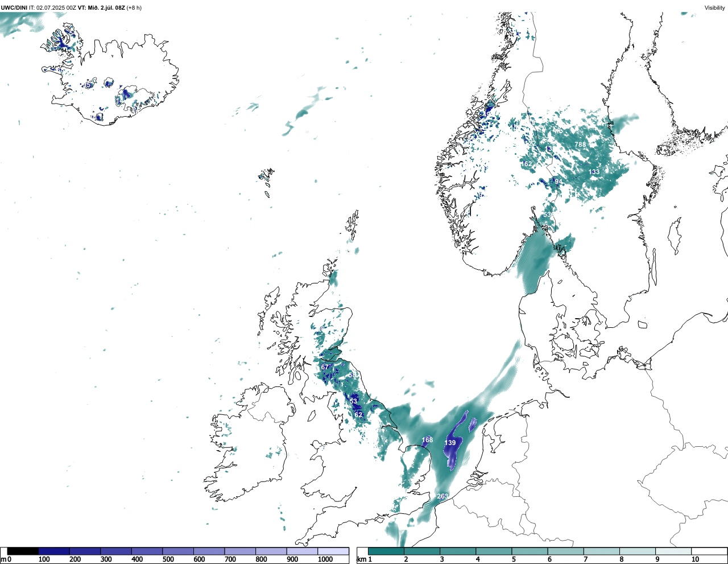Screen dimensions: 728x564
Task: Click the '162' visibility value near Norway border
Action: pyautogui.click(x=527, y=164)
